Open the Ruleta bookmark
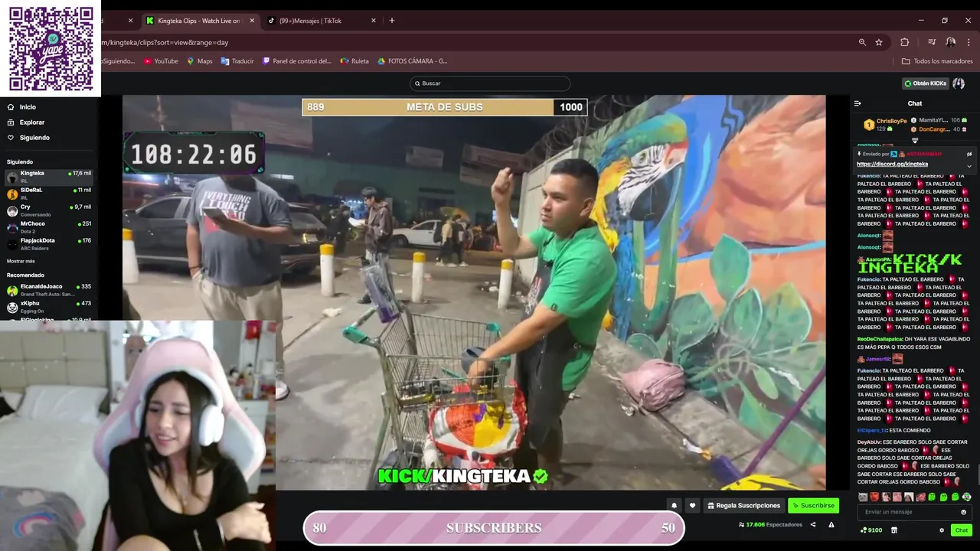Image resolution: width=980 pixels, height=551 pixels. click(354, 61)
